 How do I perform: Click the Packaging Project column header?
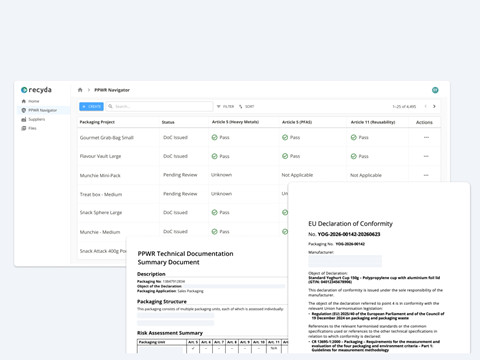97,122
